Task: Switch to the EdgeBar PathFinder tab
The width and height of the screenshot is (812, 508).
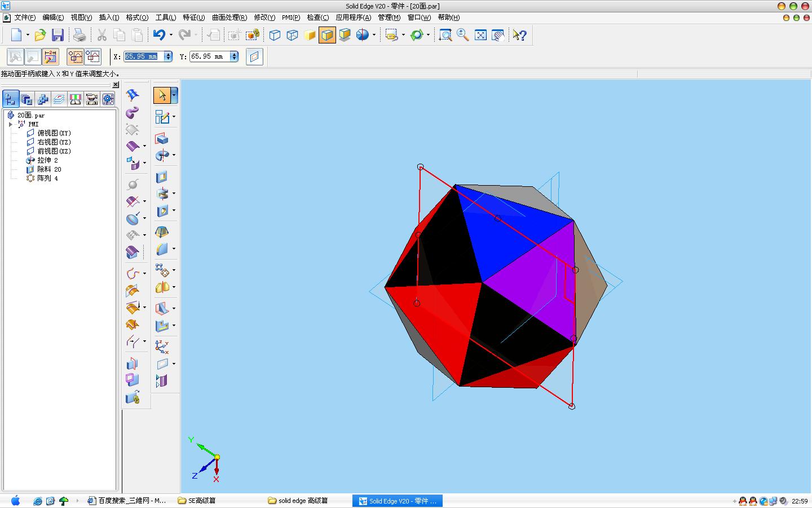Action: tap(10, 99)
